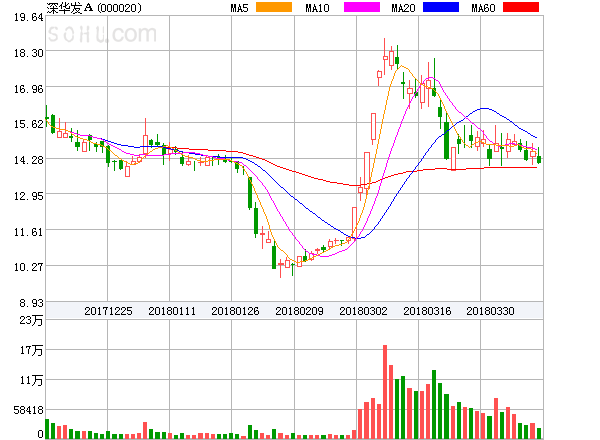Screen dimensions: 600x440
Task: Click the stock title 深华发A (000020)
Action: (x=94, y=8)
